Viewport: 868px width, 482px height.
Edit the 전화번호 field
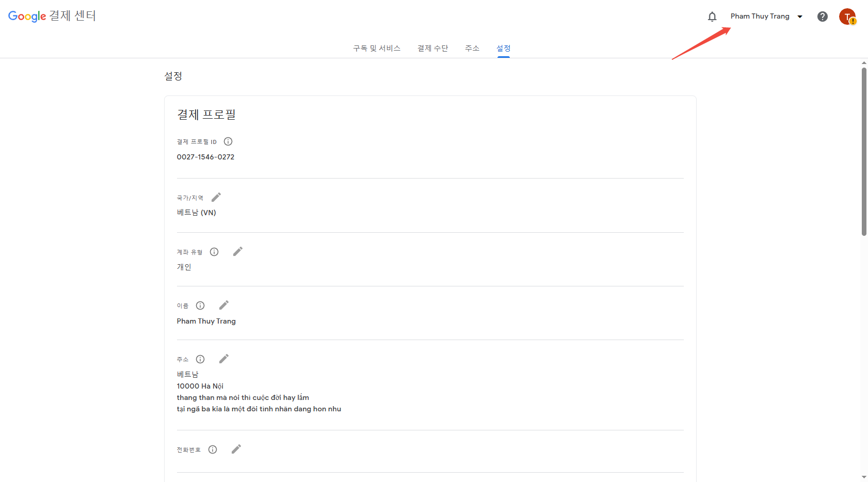(236, 449)
